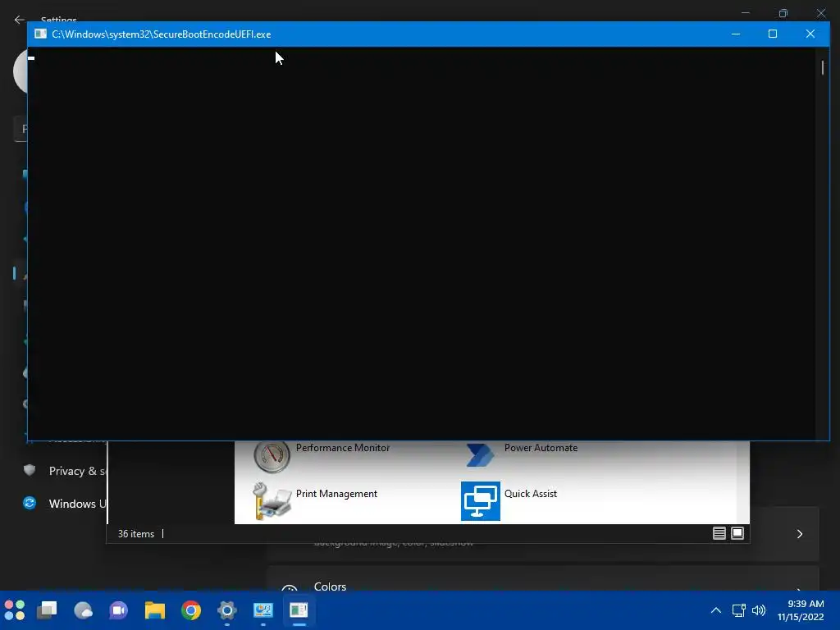Viewport: 840px width, 630px height.
Task: Switch to the Control Panel taskbar icon
Action: point(263,610)
